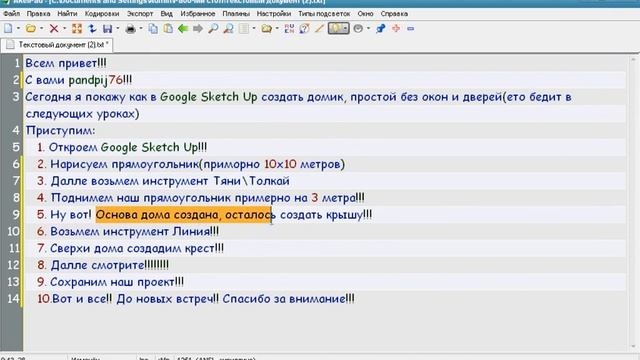Create a new document with the blank page icon
Viewport: 640px width, 360px height.
(8, 29)
